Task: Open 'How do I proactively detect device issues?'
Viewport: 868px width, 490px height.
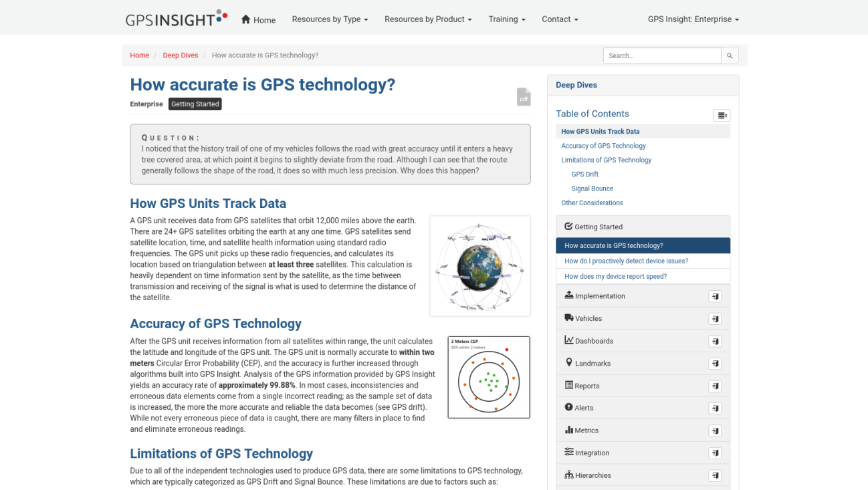Action: point(643,261)
